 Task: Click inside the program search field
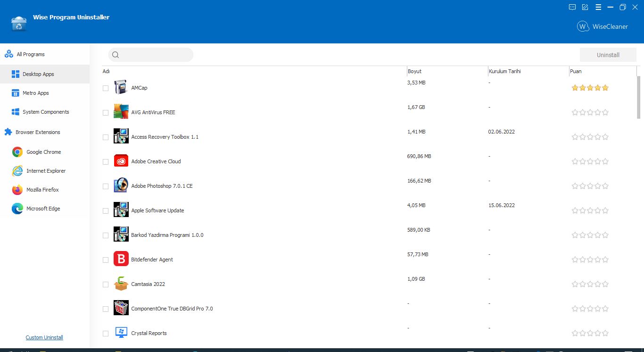(x=151, y=55)
